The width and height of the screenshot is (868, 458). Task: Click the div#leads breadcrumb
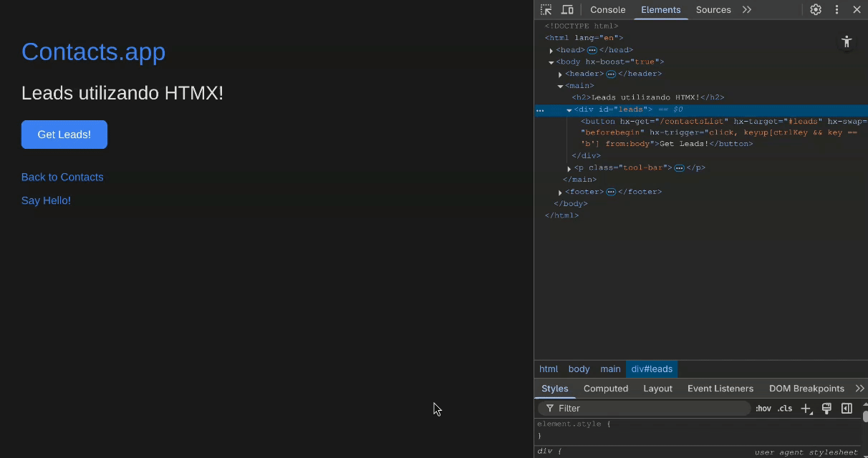coord(652,369)
